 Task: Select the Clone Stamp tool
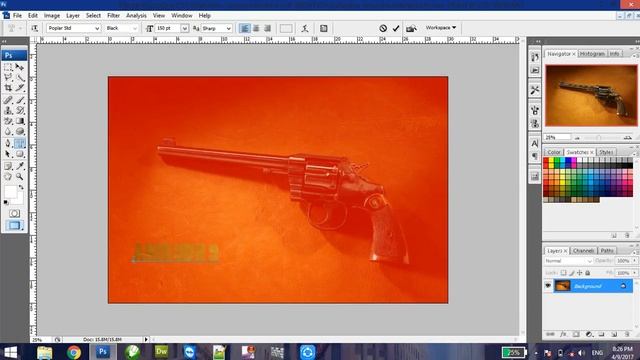click(x=8, y=110)
